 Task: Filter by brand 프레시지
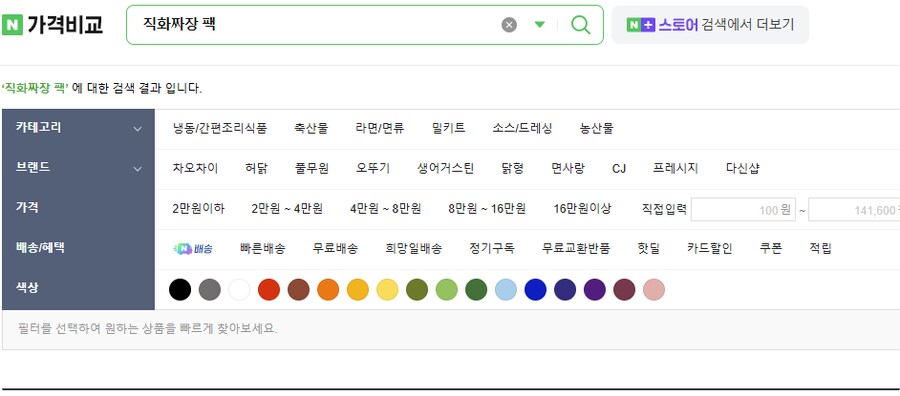coord(676,169)
